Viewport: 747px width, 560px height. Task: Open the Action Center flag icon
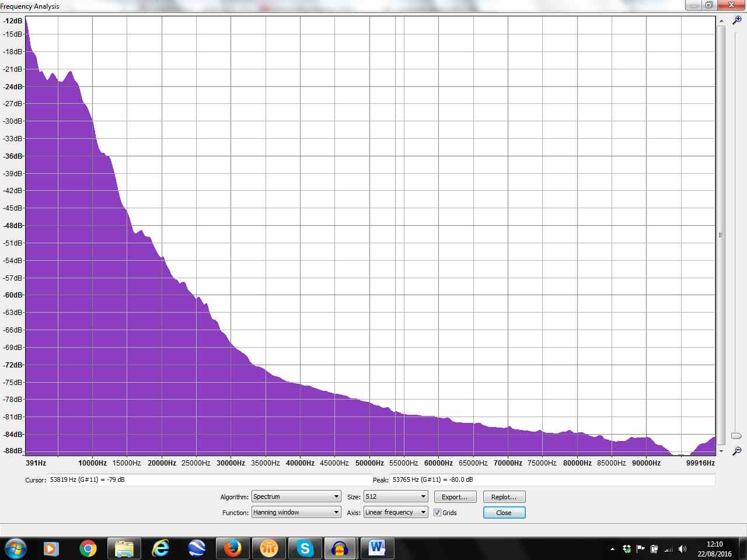click(x=641, y=549)
